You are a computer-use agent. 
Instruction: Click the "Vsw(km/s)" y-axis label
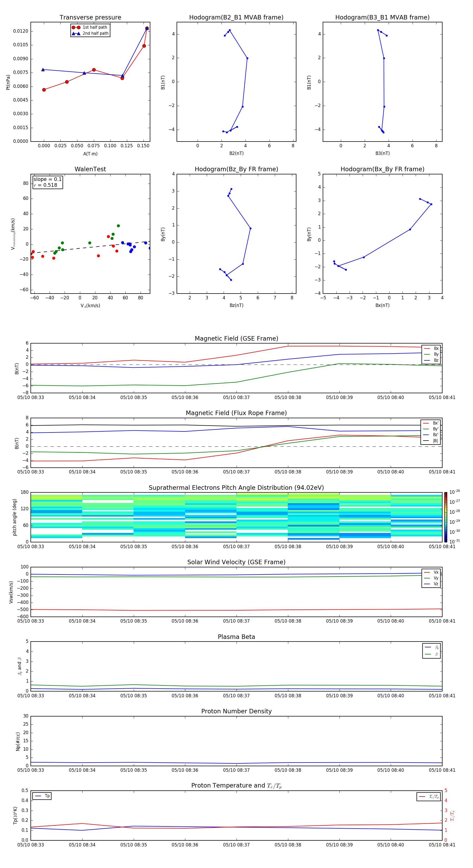tap(11, 592)
